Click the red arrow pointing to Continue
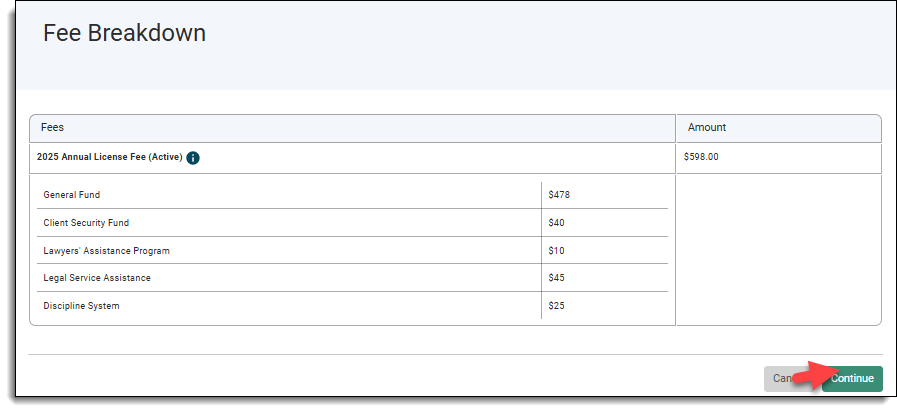Image resolution: width=897 pixels, height=412 pixels. 812,376
